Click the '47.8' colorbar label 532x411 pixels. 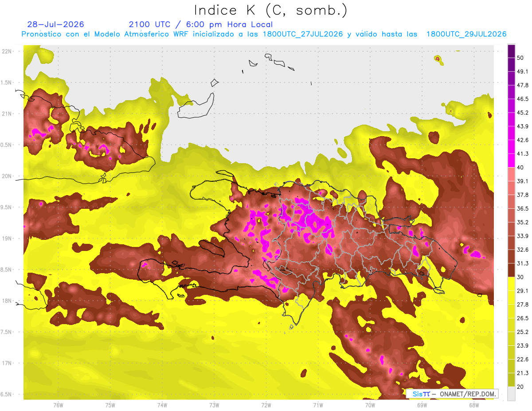point(523,85)
